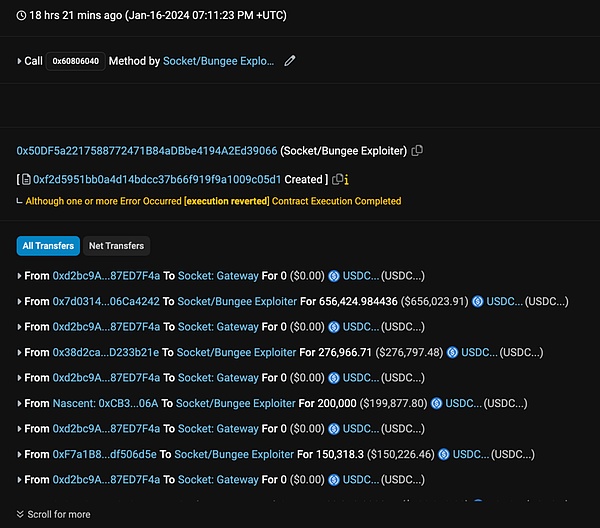Screen dimensions: 600x528
Task: Click the USDC token icon in 200,000 row
Action: (436, 403)
